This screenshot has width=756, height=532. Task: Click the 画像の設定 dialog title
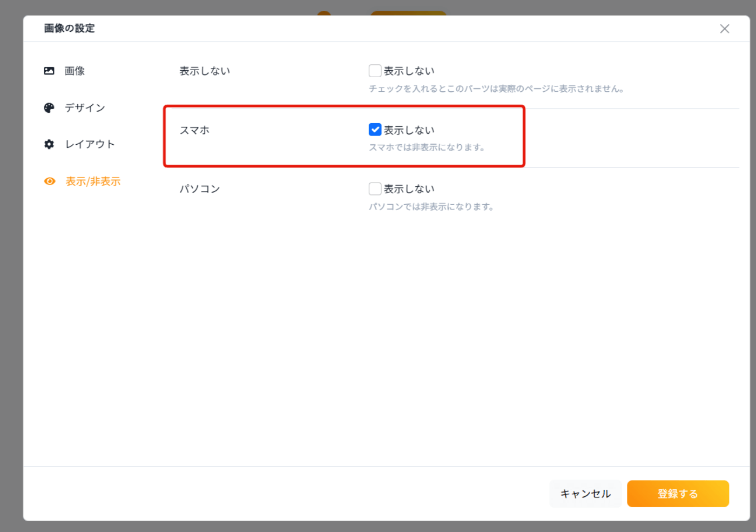[x=69, y=28]
